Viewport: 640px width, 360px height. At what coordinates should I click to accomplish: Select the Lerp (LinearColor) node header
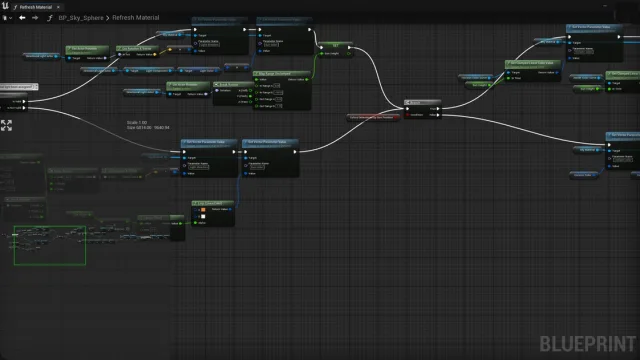coord(213,203)
